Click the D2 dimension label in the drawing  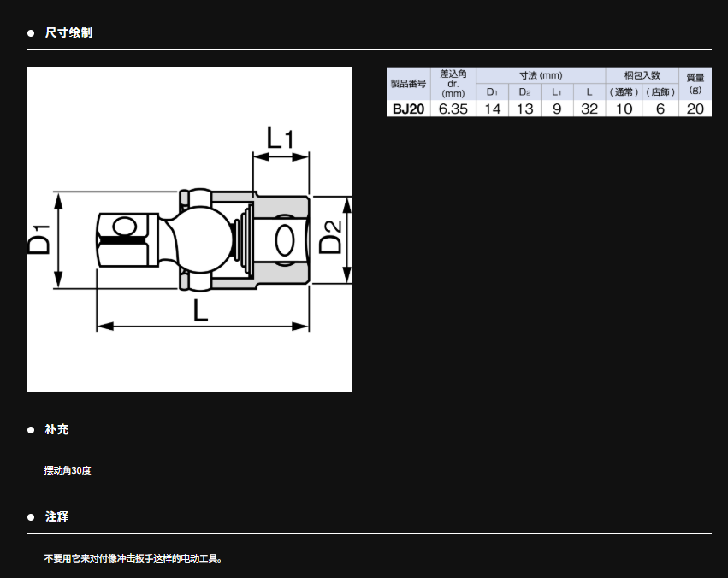[x=330, y=239]
